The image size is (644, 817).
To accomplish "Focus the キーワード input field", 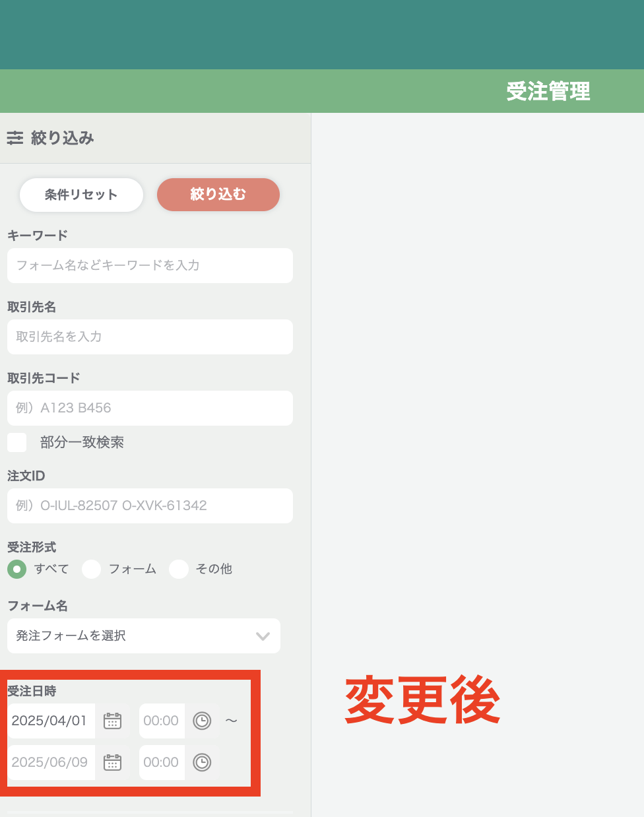I will click(150, 265).
